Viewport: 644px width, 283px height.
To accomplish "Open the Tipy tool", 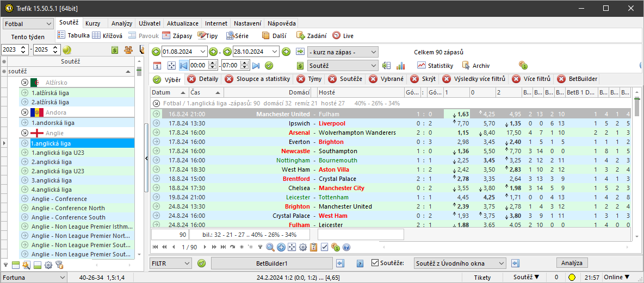I will coord(207,36).
